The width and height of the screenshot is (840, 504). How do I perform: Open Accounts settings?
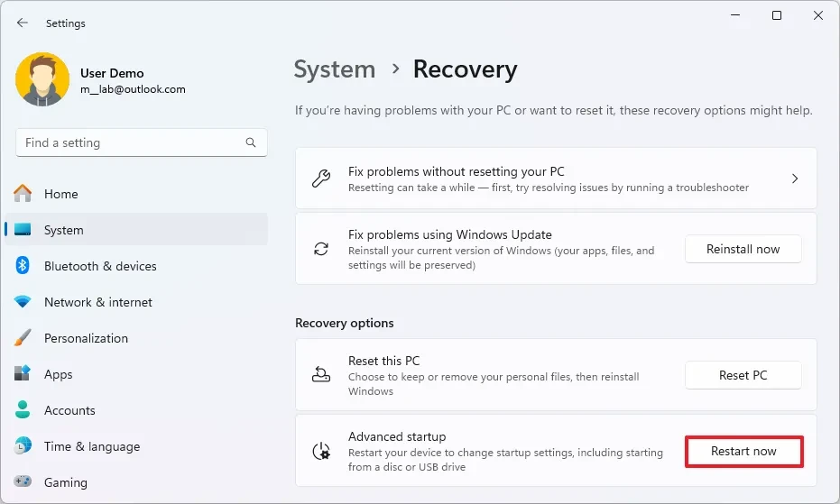pos(136,410)
